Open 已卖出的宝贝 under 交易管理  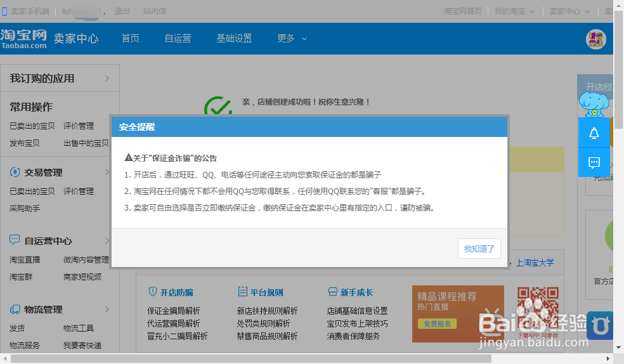coord(32,191)
